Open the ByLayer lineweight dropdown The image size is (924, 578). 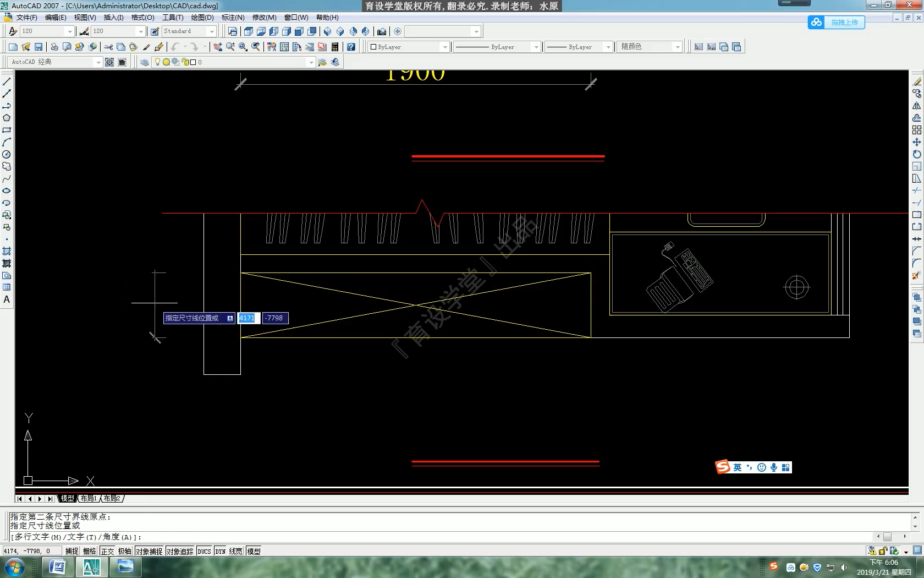point(608,47)
